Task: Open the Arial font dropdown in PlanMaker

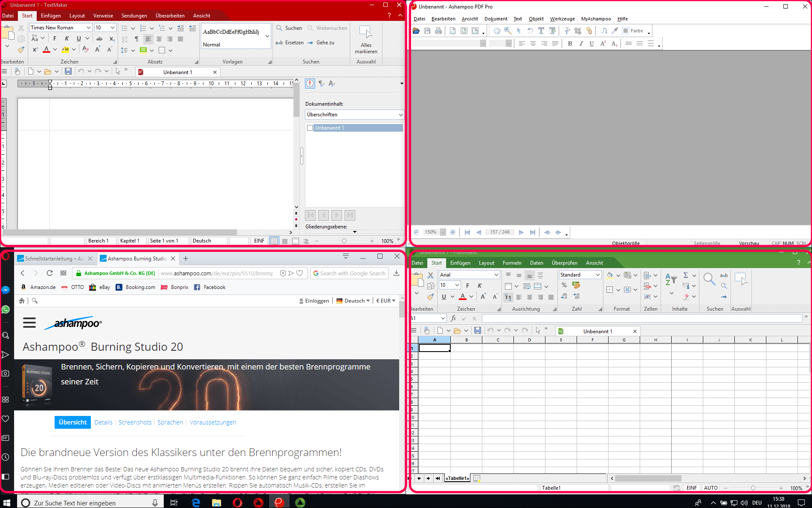Action: [496, 275]
